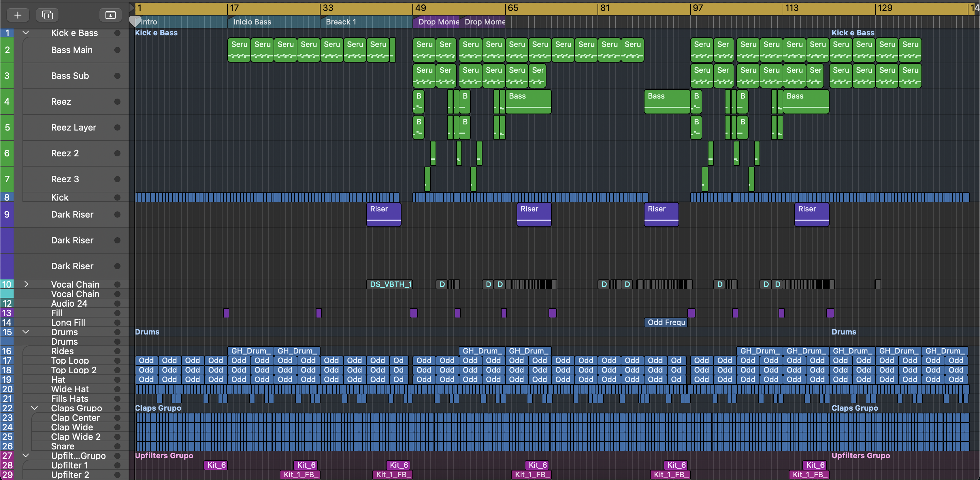
Task: Click the global tracks show/hide button
Action: [110, 15]
